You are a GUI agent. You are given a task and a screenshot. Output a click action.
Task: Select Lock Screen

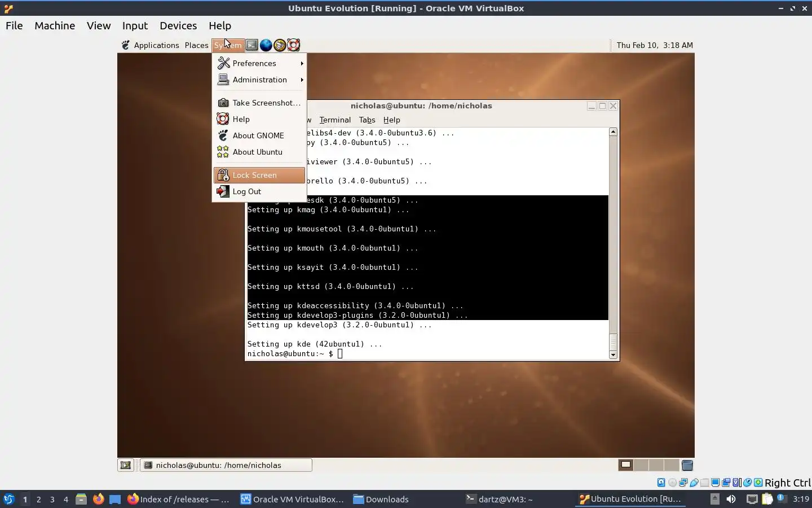(260, 175)
